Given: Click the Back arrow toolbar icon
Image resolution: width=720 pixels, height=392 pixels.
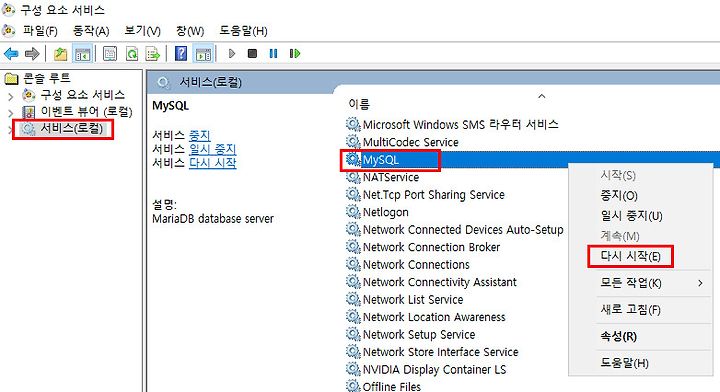Looking at the screenshot, I should coord(11,54).
